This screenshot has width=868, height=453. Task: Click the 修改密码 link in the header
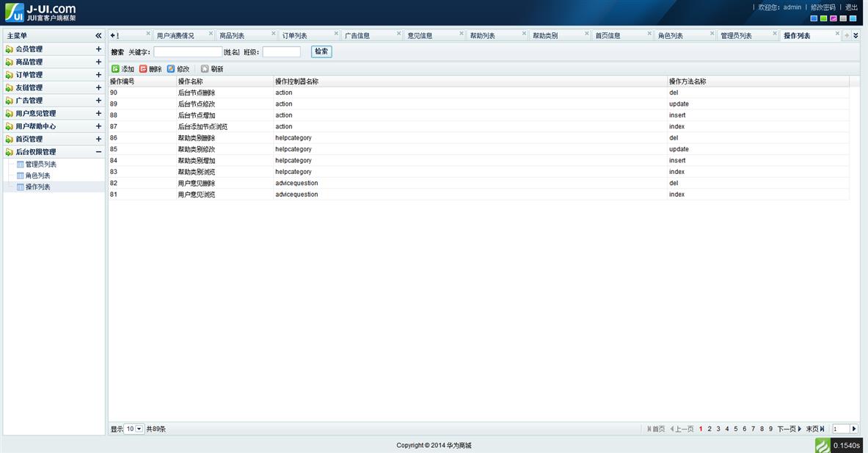823,7
